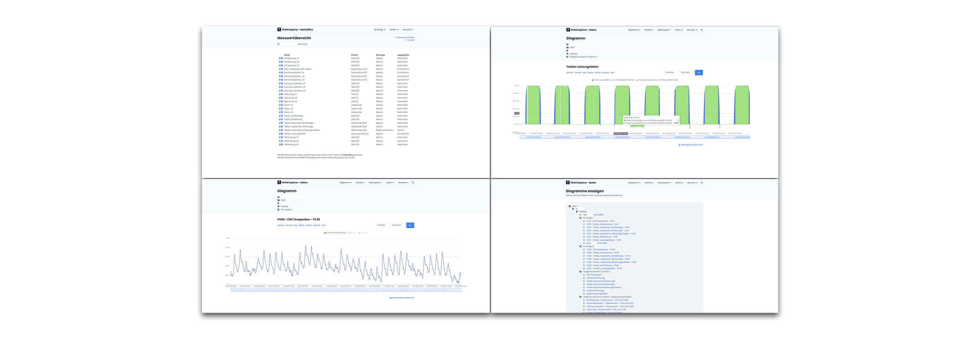Viewport: 980px width, 339px height.
Task: Delete Wirkleistung_X3 using its trash icon
Action: [282, 144]
